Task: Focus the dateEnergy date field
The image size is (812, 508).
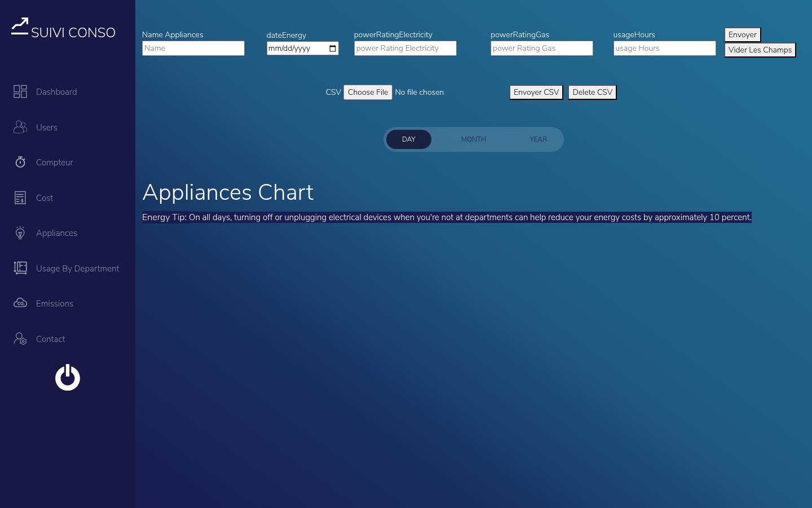Action: tap(303, 49)
